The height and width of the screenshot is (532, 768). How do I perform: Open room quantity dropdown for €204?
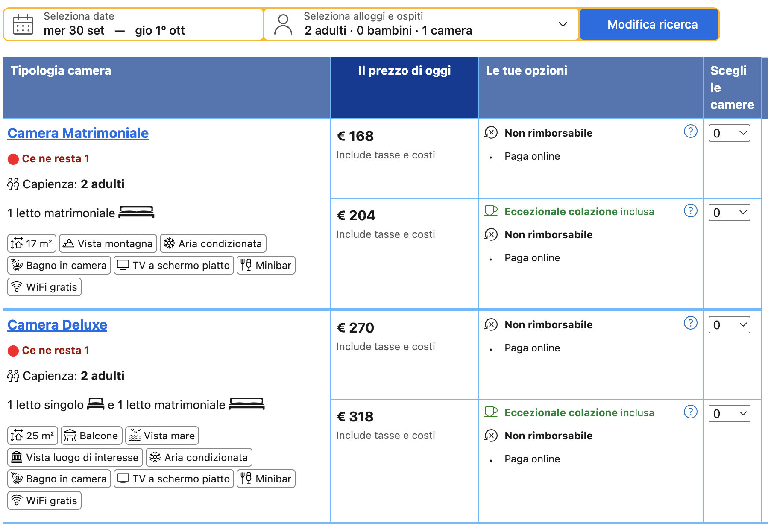(729, 213)
